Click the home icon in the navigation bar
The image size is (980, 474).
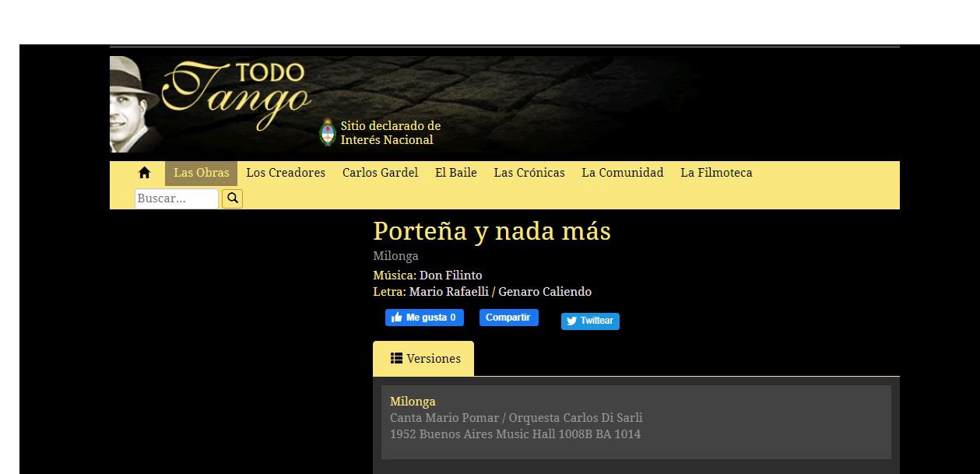click(x=145, y=172)
